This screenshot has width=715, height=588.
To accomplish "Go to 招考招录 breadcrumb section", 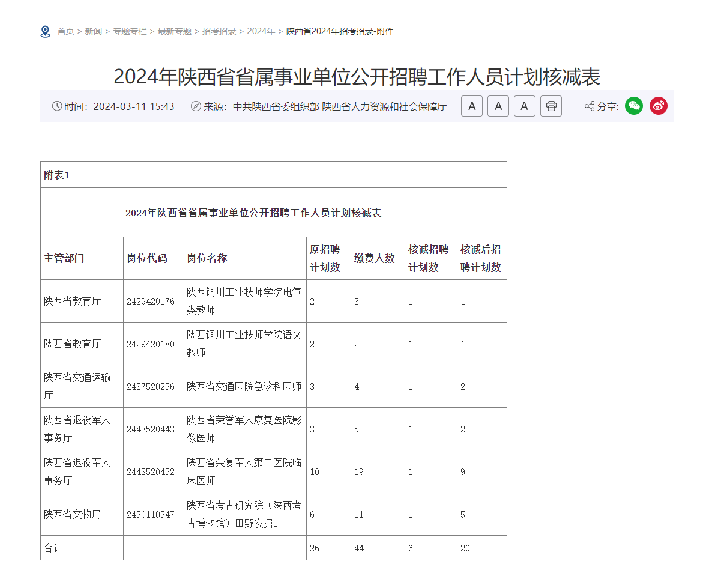I will pos(219,31).
